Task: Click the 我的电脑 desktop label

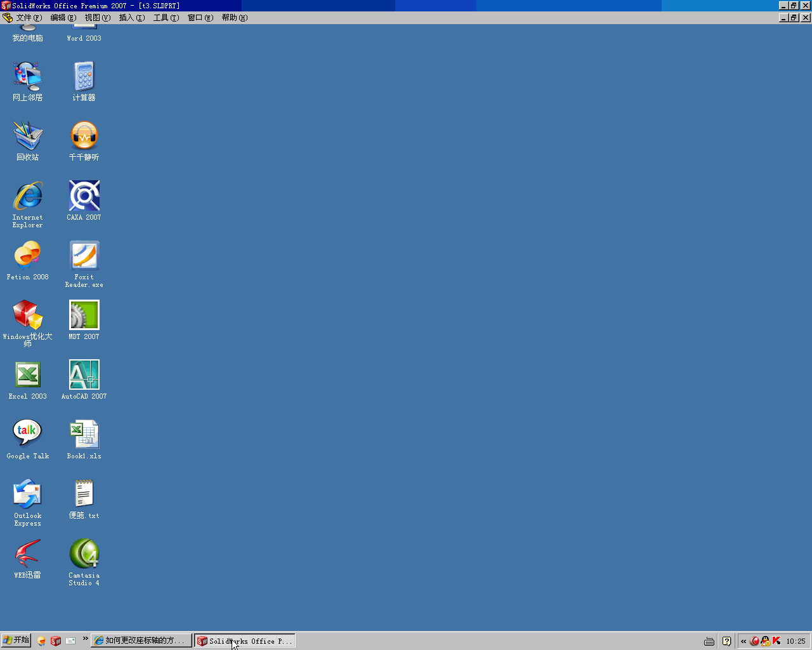Action: tap(28, 38)
